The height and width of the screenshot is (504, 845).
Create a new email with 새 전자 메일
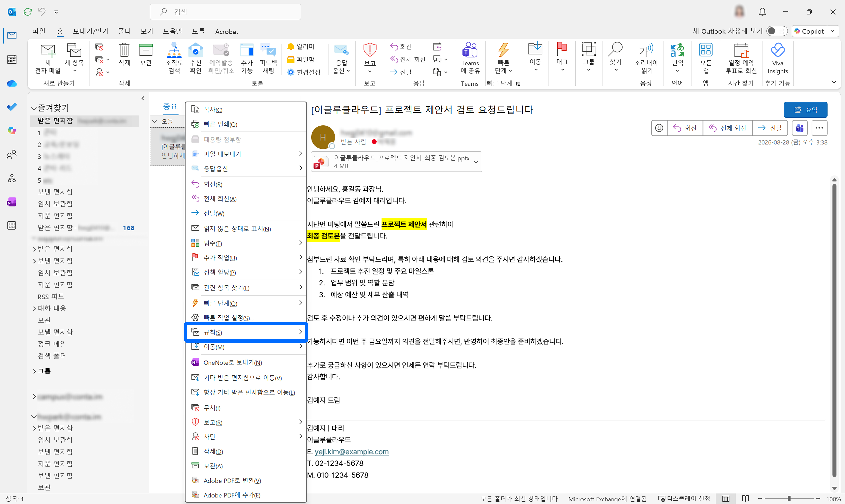click(x=48, y=58)
